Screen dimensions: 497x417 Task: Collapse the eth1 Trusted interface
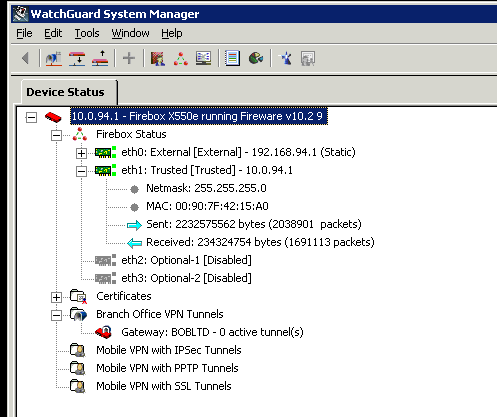pyautogui.click(x=81, y=171)
